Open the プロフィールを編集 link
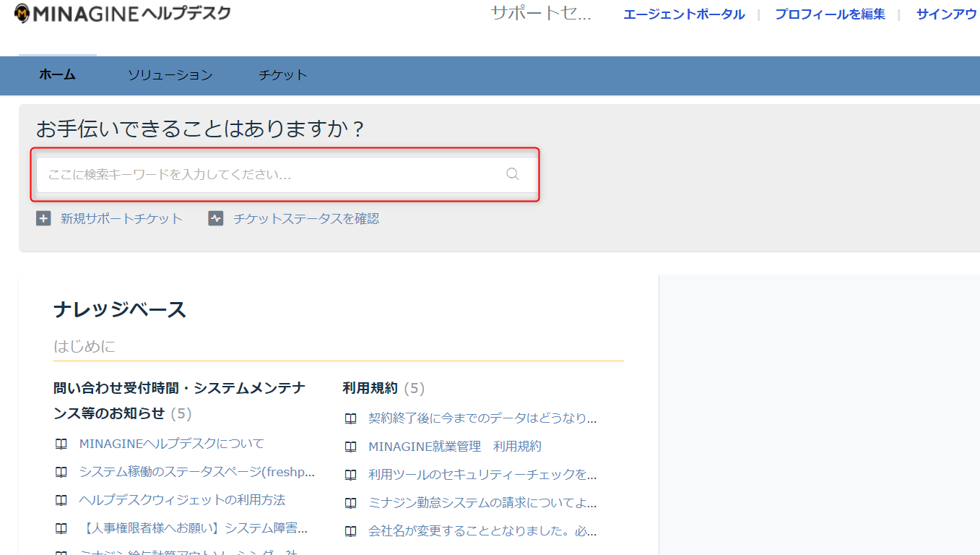980x555 pixels. pos(830,14)
